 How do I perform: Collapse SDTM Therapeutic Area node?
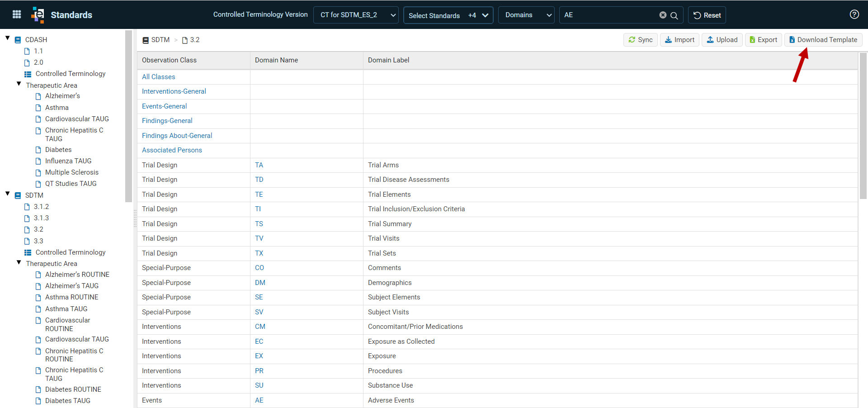pos(19,262)
